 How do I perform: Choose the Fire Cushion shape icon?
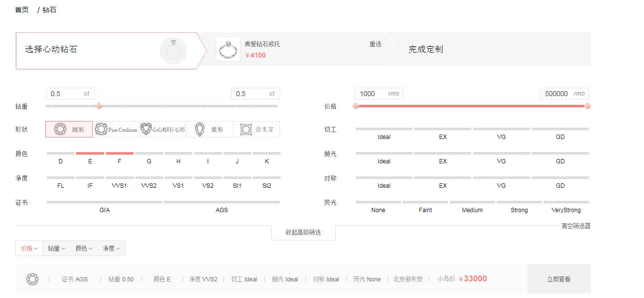101,129
